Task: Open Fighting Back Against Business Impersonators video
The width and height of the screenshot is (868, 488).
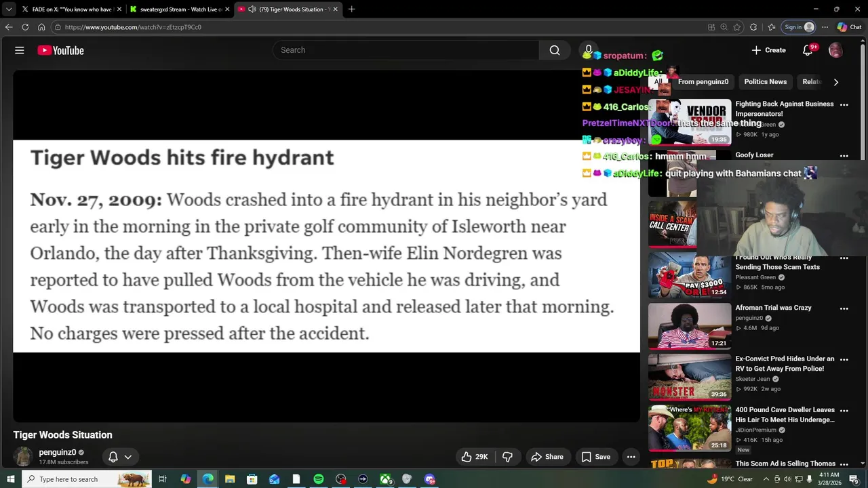Action: (x=785, y=108)
